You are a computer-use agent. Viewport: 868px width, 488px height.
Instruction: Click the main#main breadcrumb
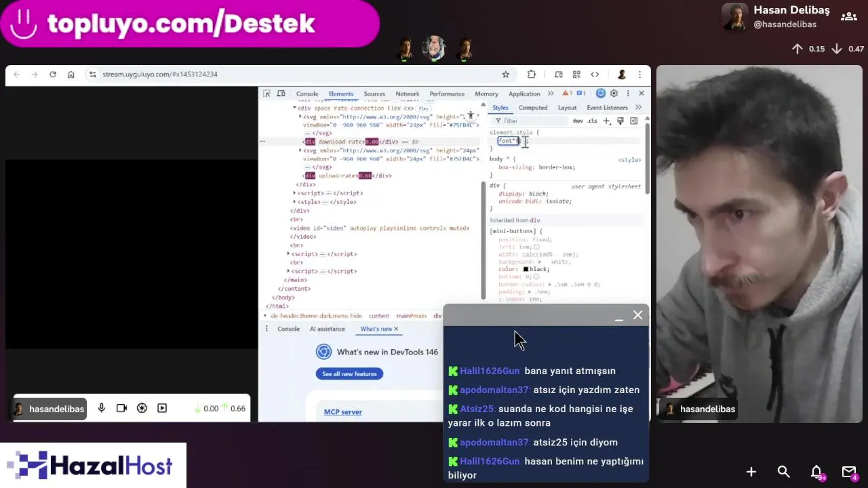(412, 316)
